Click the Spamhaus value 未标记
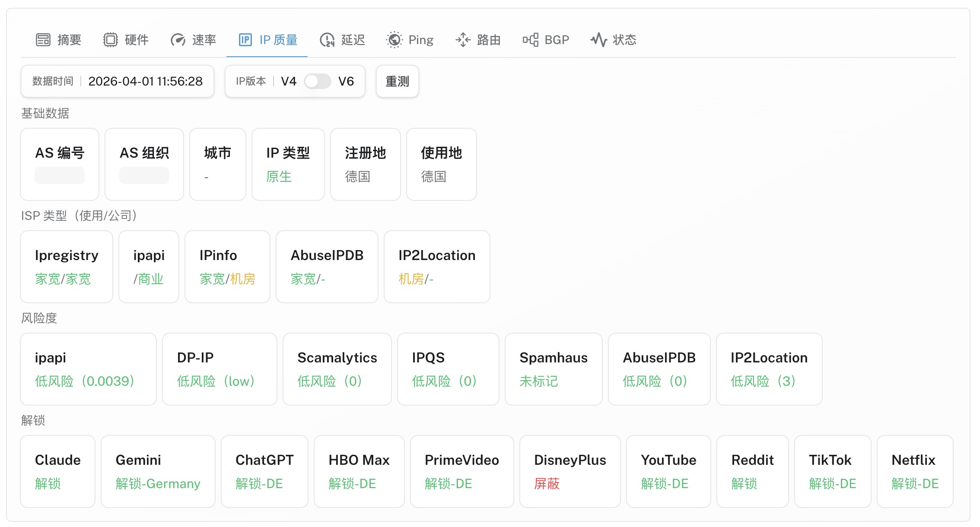Viewport: 980px width, 527px height. point(539,381)
